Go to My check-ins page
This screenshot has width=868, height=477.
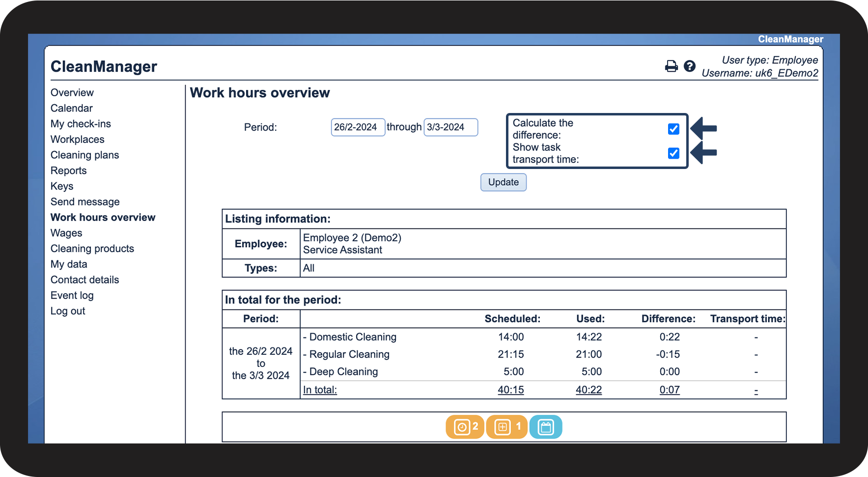pos(81,124)
